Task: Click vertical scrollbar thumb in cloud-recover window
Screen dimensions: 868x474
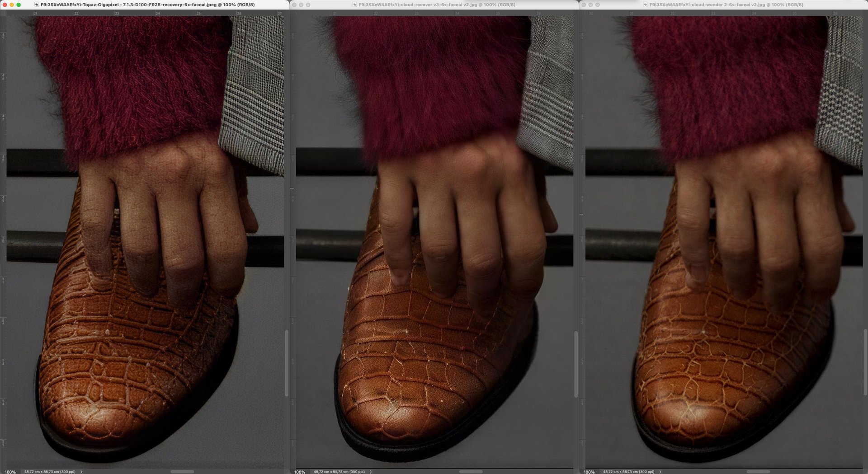Action: pyautogui.click(x=576, y=364)
